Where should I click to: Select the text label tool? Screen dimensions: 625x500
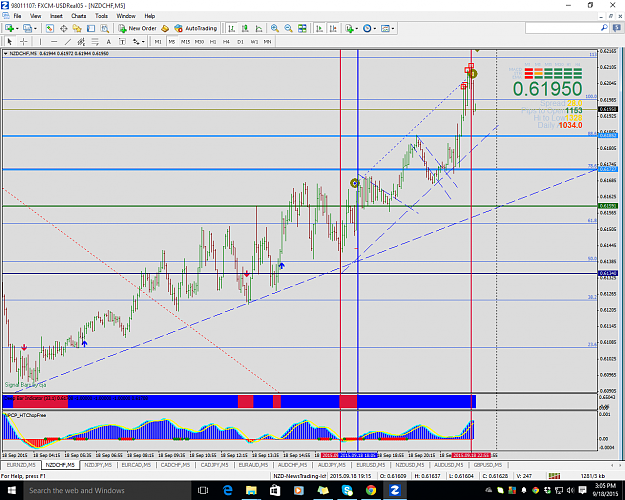122,41
